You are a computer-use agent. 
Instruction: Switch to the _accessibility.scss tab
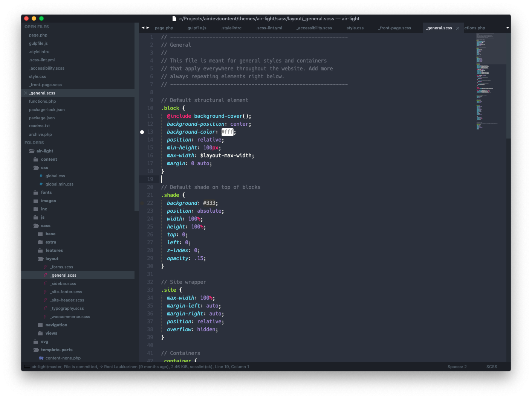[314, 28]
